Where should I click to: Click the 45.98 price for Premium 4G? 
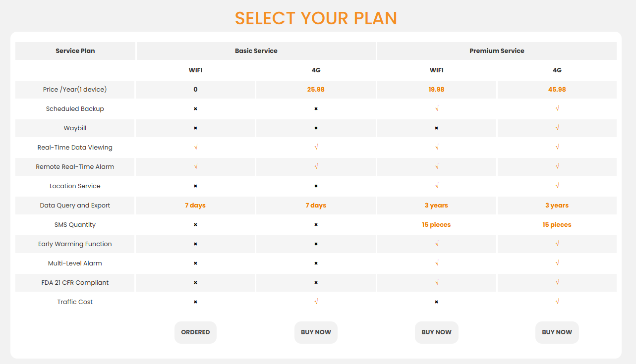click(557, 90)
